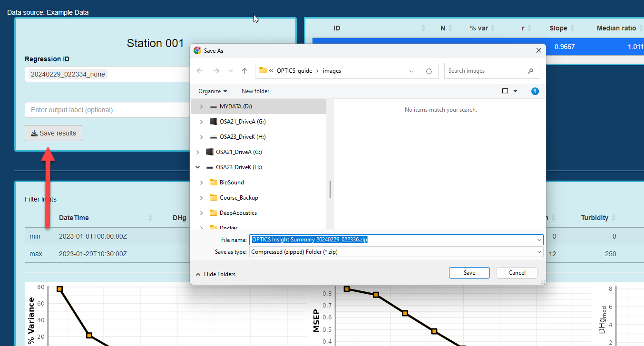The height and width of the screenshot is (346, 644).
Task: Click the view layout icon
Action: pos(505,91)
